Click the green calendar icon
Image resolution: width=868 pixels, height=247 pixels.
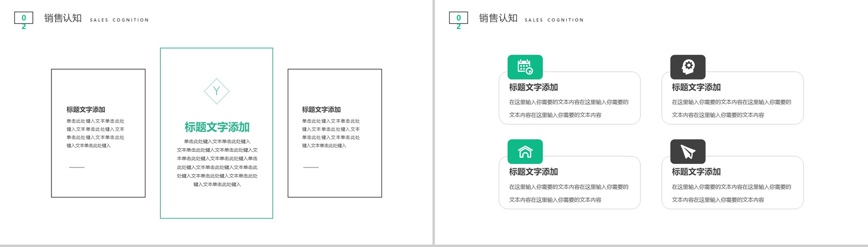(525, 67)
